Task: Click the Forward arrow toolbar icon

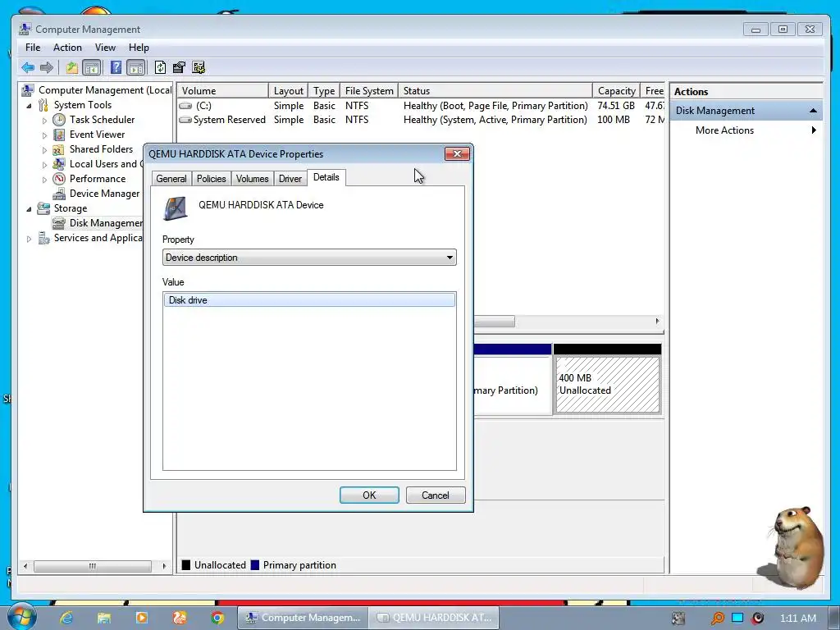Action: (47, 67)
